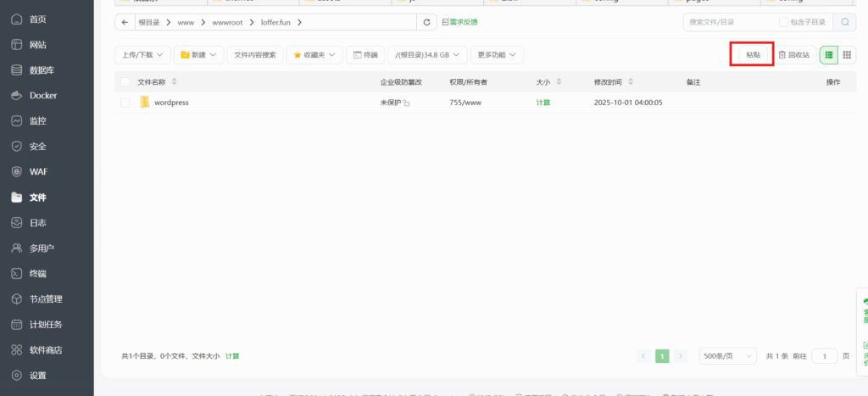868x396 pixels.
Task: Go to 网站 in the sidebar
Action: click(37, 45)
